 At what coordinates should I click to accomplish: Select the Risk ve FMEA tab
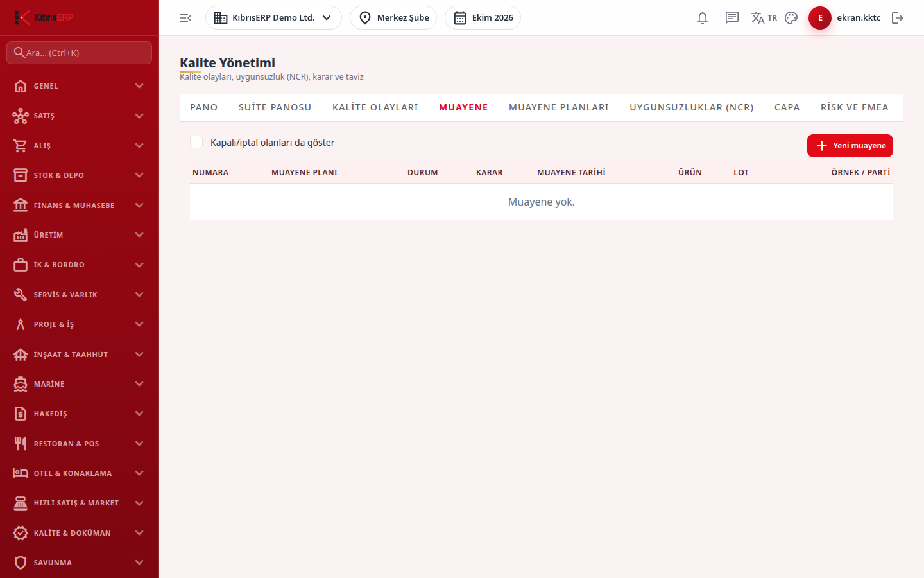pos(855,107)
